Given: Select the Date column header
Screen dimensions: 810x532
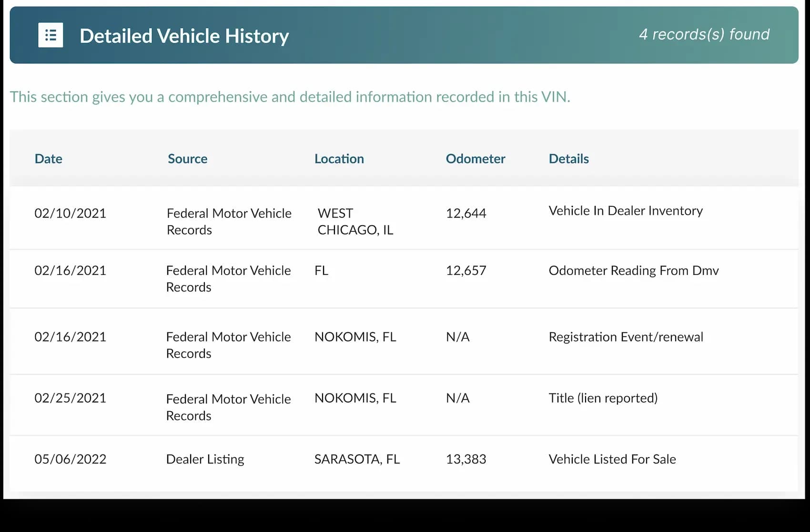Looking at the screenshot, I should [x=48, y=159].
